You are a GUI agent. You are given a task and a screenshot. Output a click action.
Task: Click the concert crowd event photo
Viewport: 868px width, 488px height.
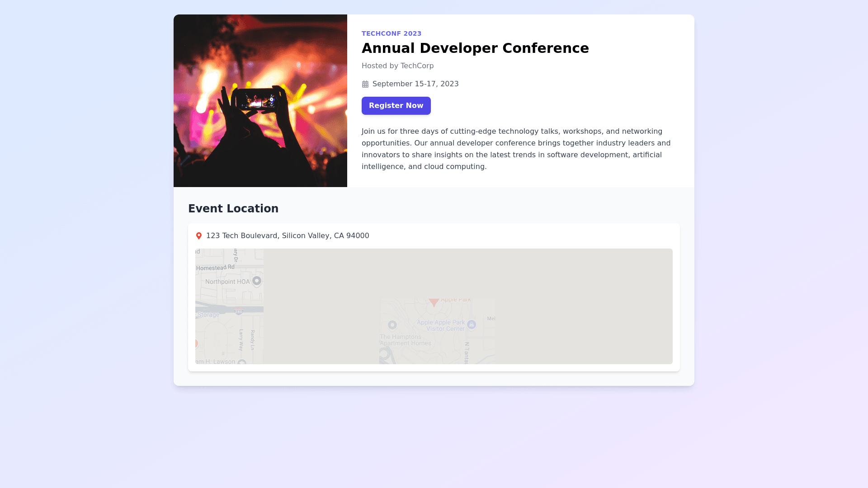[x=260, y=101]
